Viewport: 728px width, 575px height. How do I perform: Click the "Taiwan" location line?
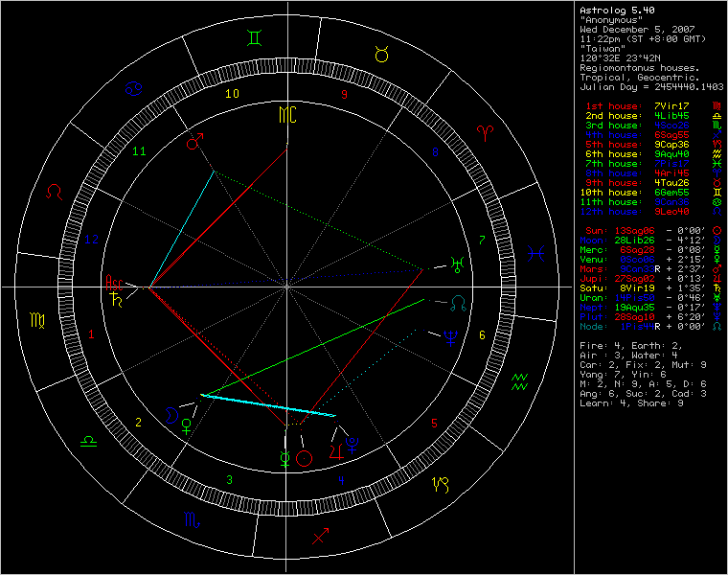[603, 48]
